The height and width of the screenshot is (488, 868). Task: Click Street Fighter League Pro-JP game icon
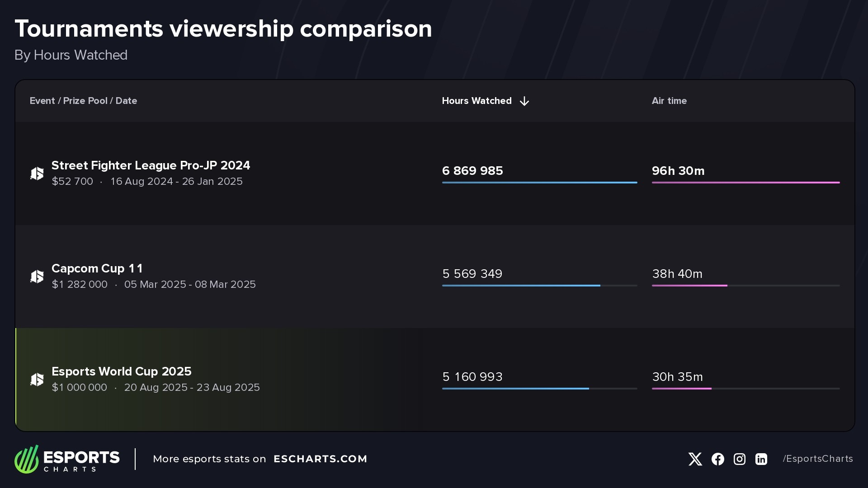(x=37, y=174)
